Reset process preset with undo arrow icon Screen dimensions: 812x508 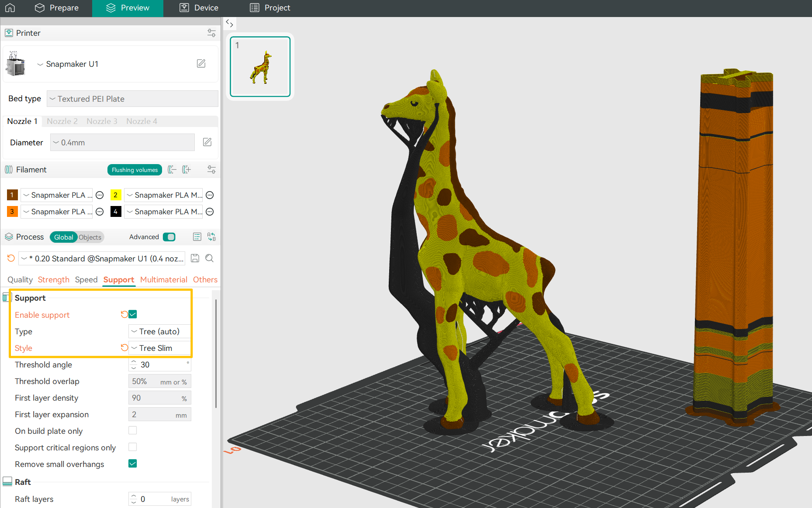pos(11,258)
